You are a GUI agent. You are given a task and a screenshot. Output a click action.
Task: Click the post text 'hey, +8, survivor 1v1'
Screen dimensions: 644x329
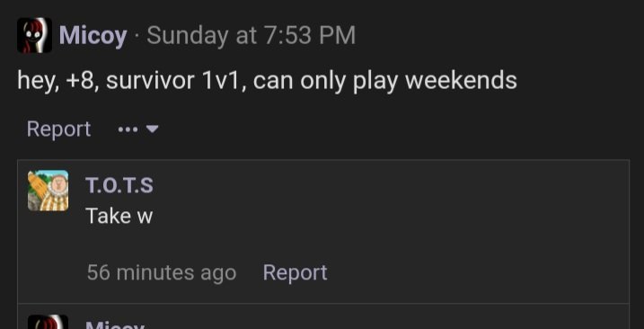(x=128, y=81)
